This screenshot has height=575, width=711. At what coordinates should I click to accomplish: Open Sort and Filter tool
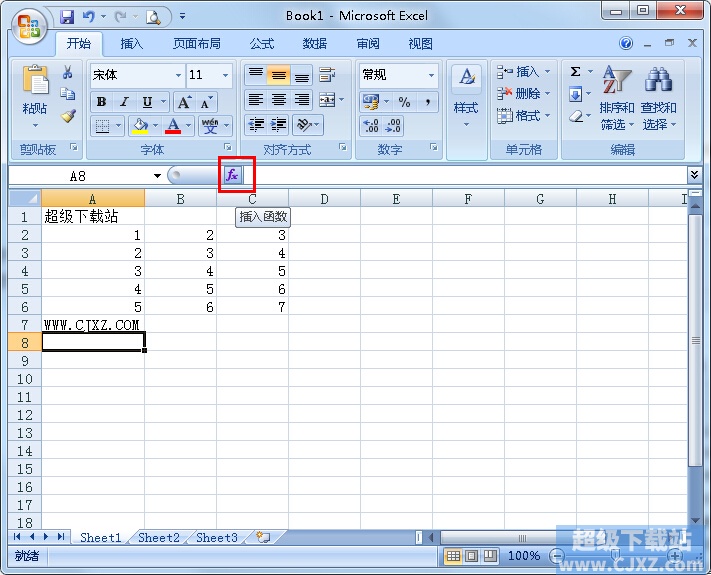tap(616, 98)
